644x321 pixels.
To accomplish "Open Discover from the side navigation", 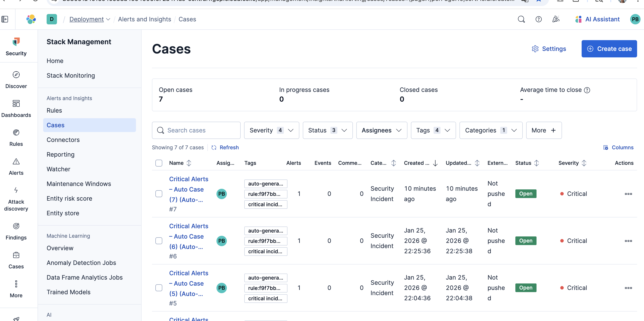I will (16, 80).
